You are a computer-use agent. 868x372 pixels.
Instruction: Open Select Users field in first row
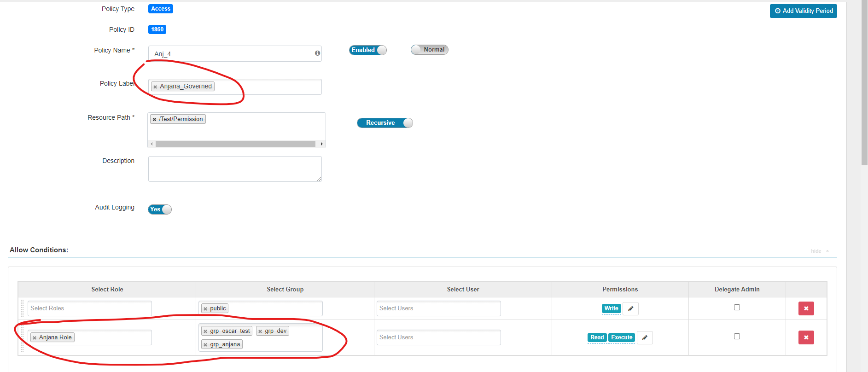(x=438, y=308)
